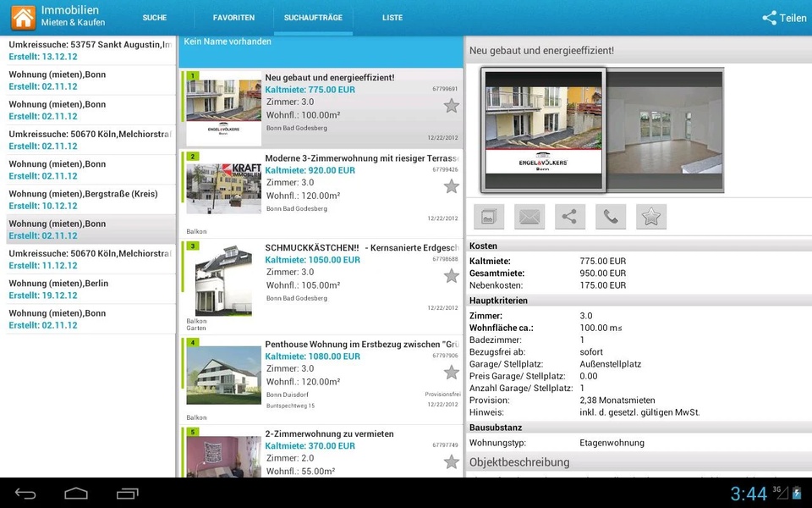Switch to the SUCHE tab

154,18
